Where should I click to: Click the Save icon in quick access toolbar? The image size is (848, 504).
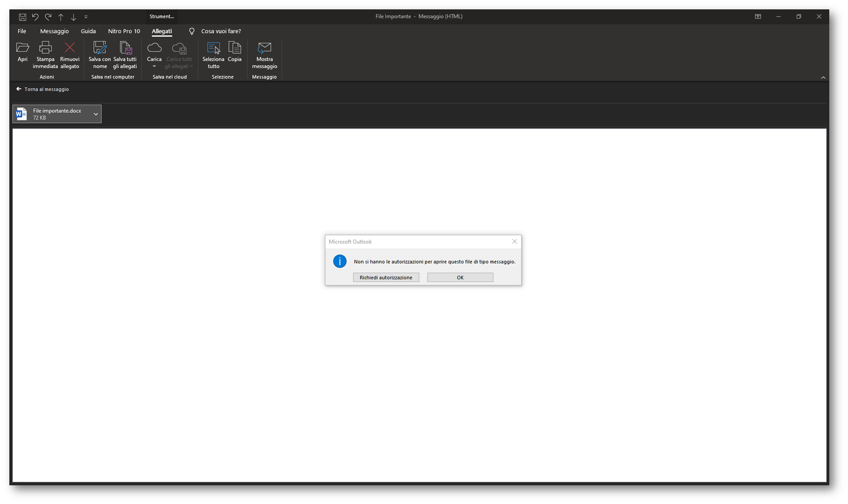coord(22,17)
